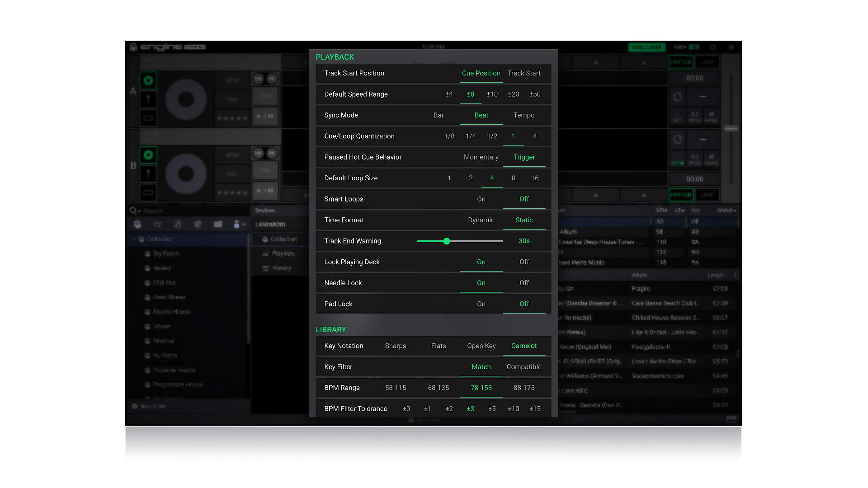The image size is (868, 488).
Task: Turn Pad Lock On
Action: pos(481,304)
